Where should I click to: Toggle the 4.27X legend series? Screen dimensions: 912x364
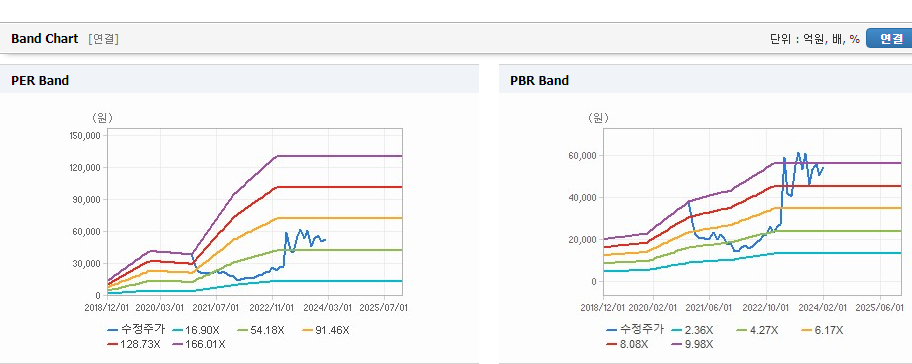(x=757, y=330)
